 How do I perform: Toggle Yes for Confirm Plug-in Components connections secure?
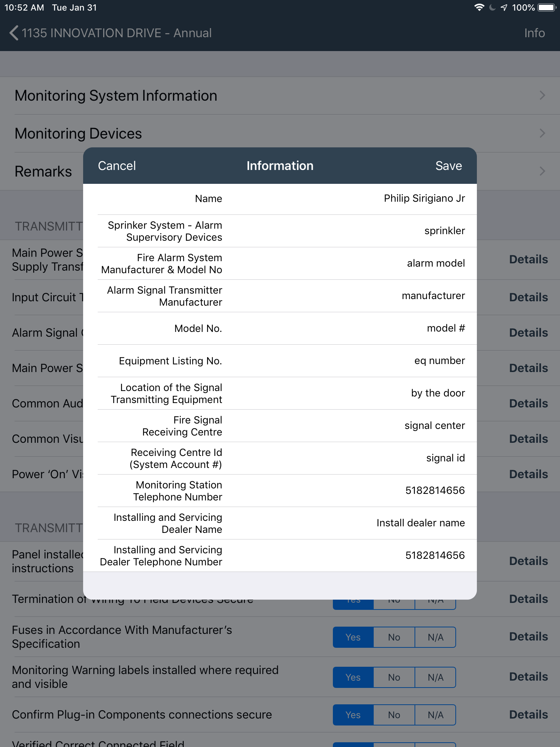coord(353,715)
